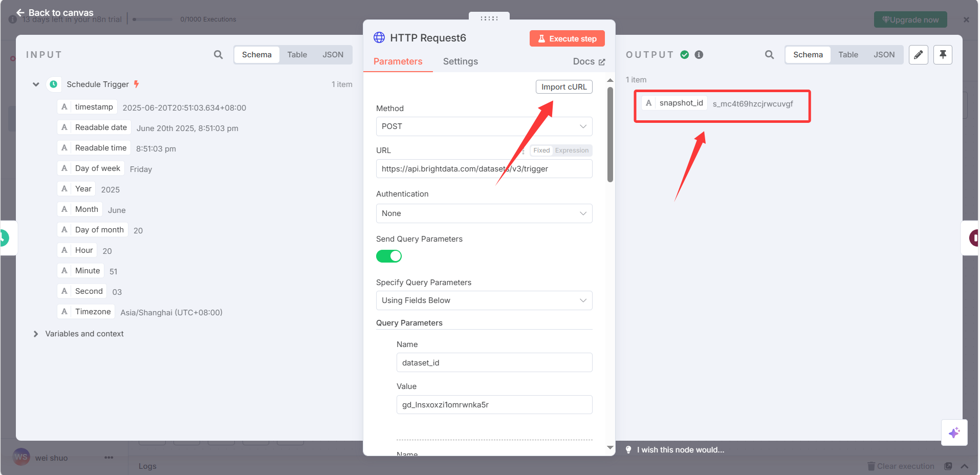Screen dimensions: 980x475
Task: Select INPUT Schema view
Action: [x=257, y=55]
